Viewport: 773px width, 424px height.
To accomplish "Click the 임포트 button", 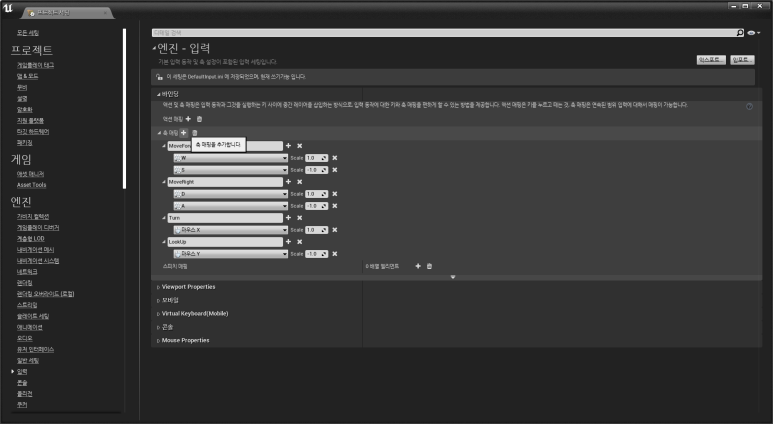I will (x=742, y=60).
